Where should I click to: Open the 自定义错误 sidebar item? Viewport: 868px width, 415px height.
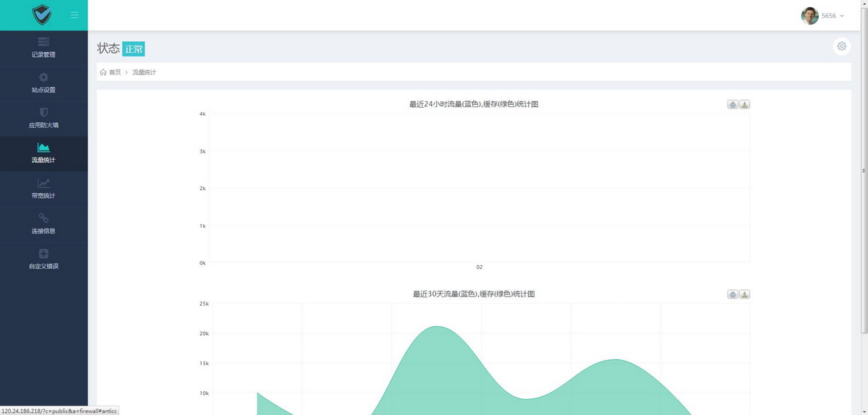click(43, 259)
